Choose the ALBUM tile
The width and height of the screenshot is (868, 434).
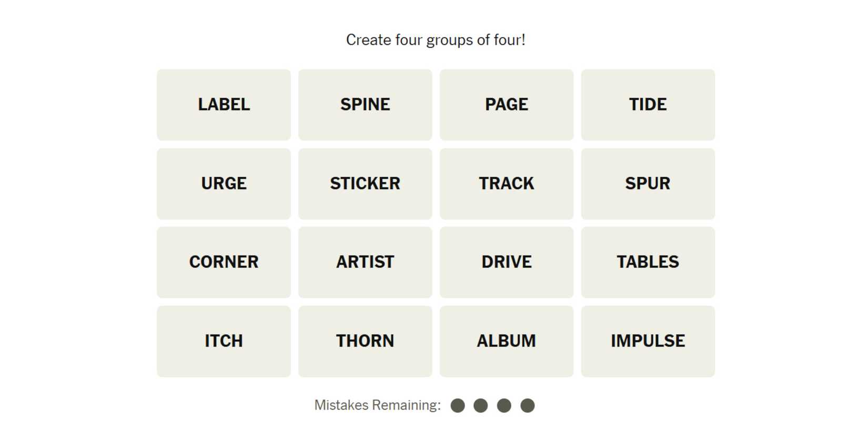tap(506, 341)
